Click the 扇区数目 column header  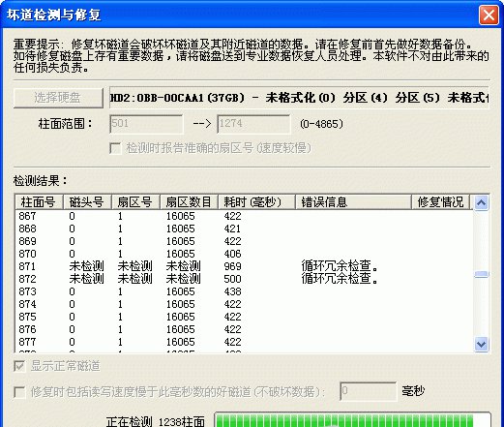pyautogui.click(x=190, y=202)
